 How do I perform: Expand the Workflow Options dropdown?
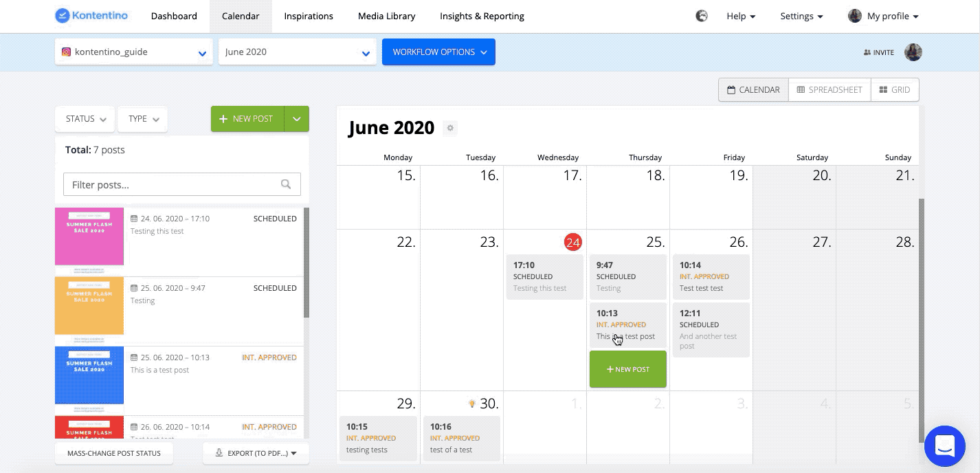438,52
